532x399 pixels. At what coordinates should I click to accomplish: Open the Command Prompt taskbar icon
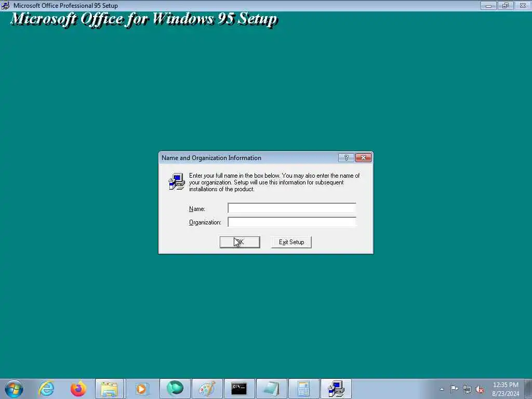[239, 389]
